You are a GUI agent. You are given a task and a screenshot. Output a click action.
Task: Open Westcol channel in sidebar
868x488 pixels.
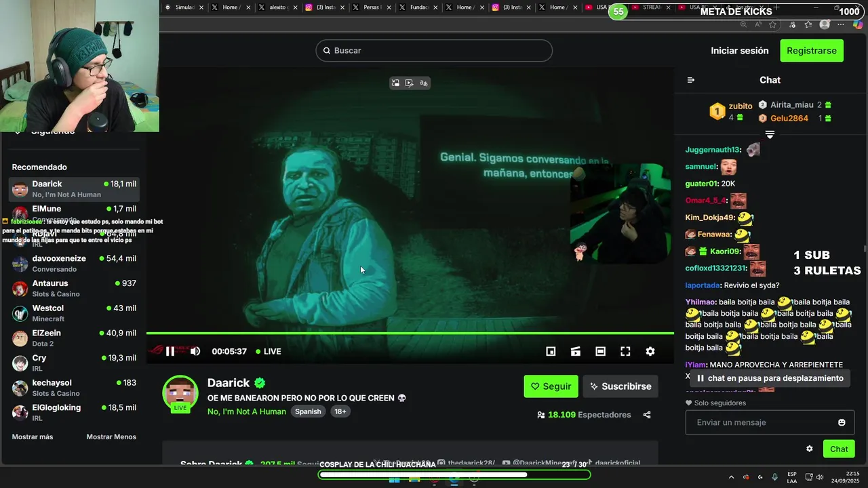tap(74, 313)
